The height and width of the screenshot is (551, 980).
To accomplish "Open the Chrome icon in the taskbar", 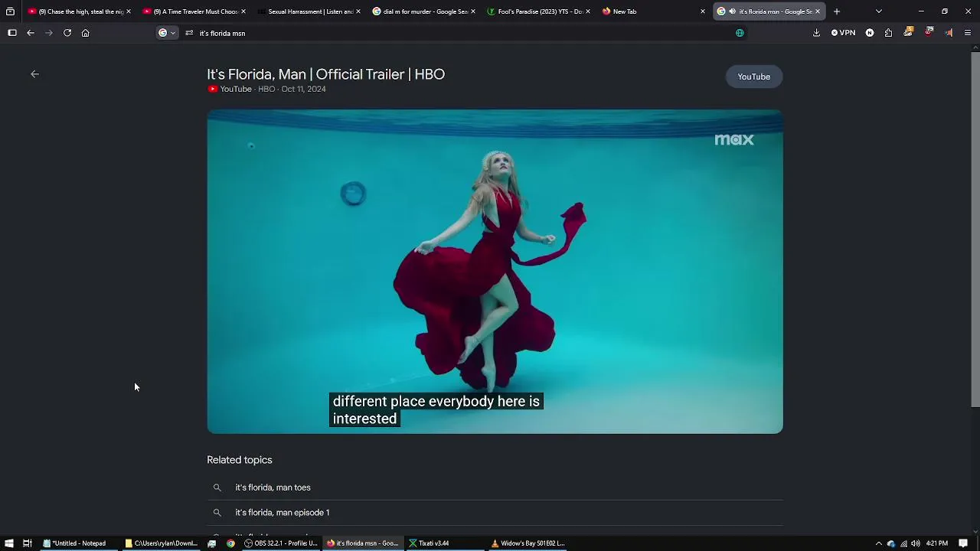I will pos(230,543).
